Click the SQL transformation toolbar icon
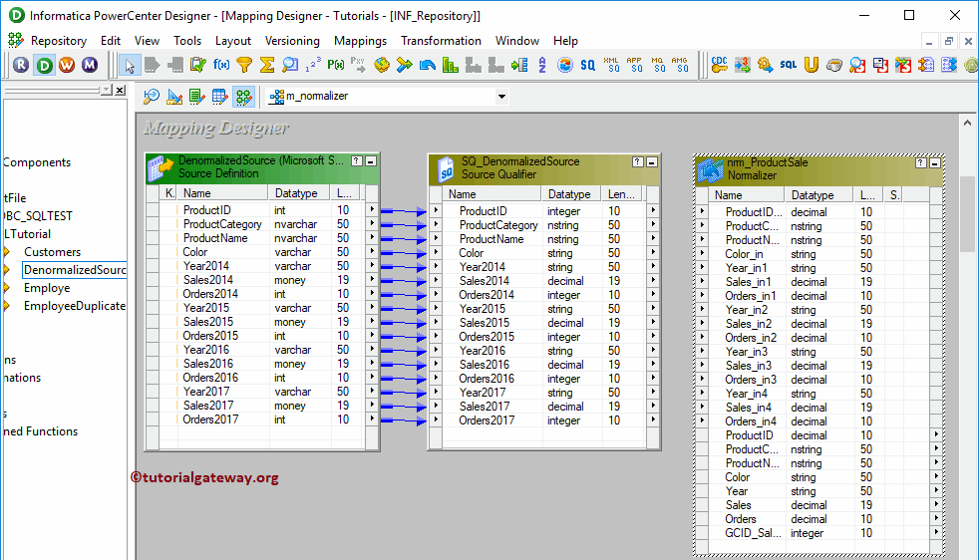 tap(788, 65)
